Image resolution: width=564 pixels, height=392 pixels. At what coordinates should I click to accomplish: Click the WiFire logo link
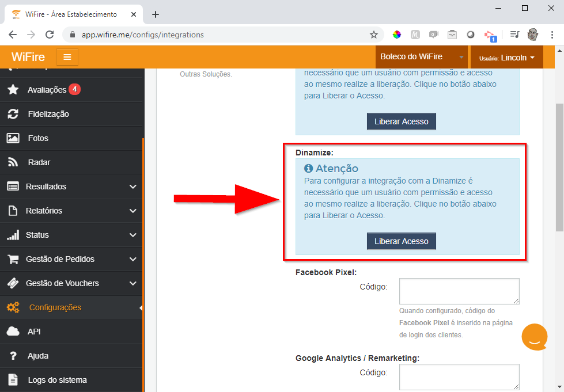tap(28, 57)
